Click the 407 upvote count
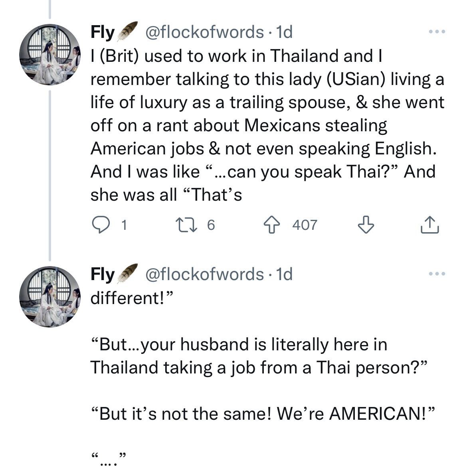467x476 pixels. [305, 225]
